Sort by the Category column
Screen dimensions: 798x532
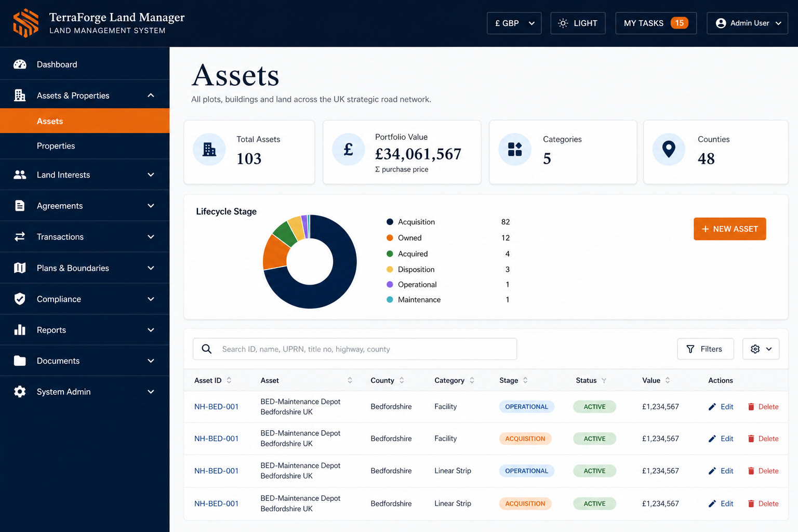coord(472,380)
